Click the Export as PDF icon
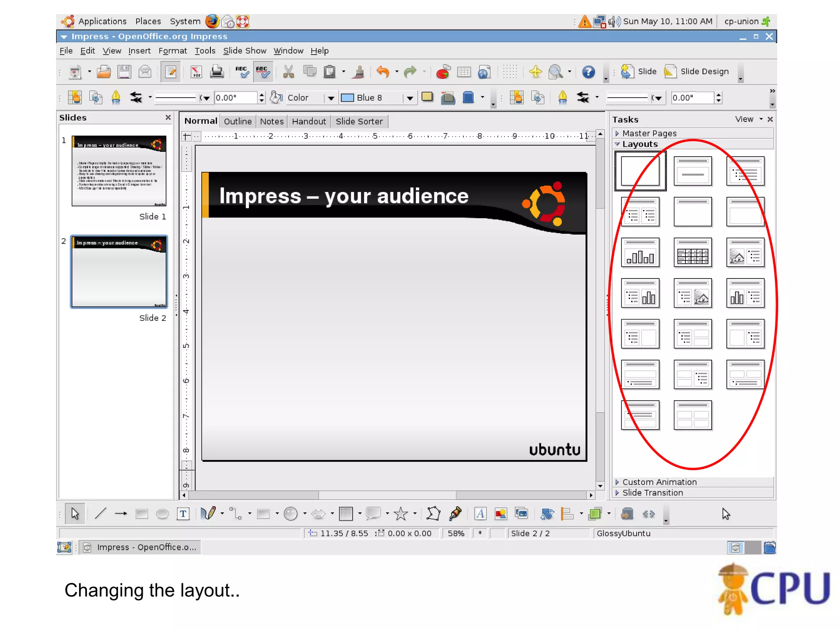 click(196, 72)
